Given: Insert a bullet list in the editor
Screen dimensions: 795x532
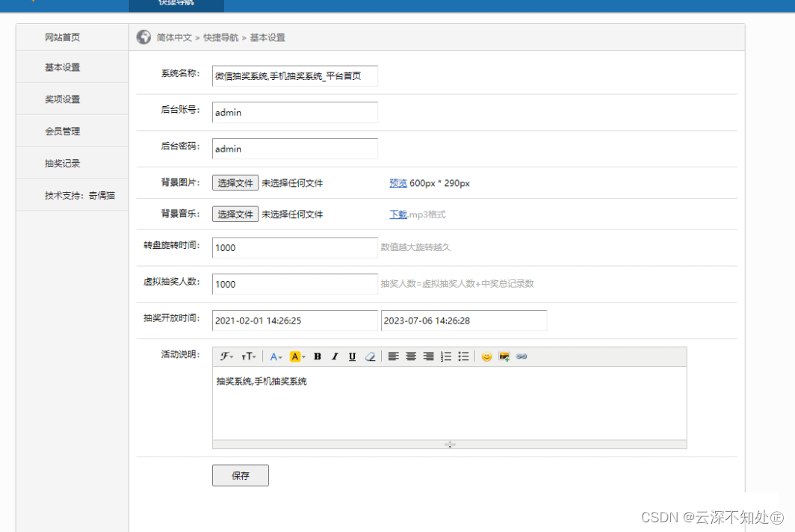Looking at the screenshot, I should [463, 356].
